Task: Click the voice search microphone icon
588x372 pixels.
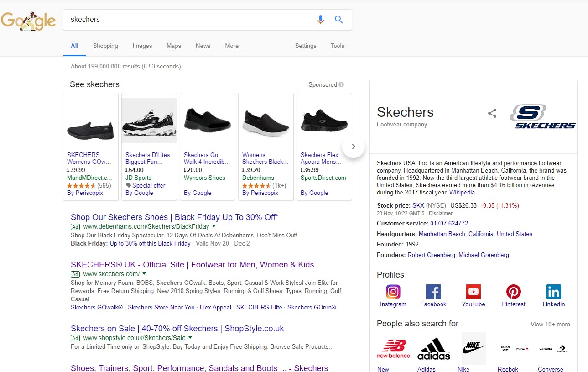Action: click(321, 19)
